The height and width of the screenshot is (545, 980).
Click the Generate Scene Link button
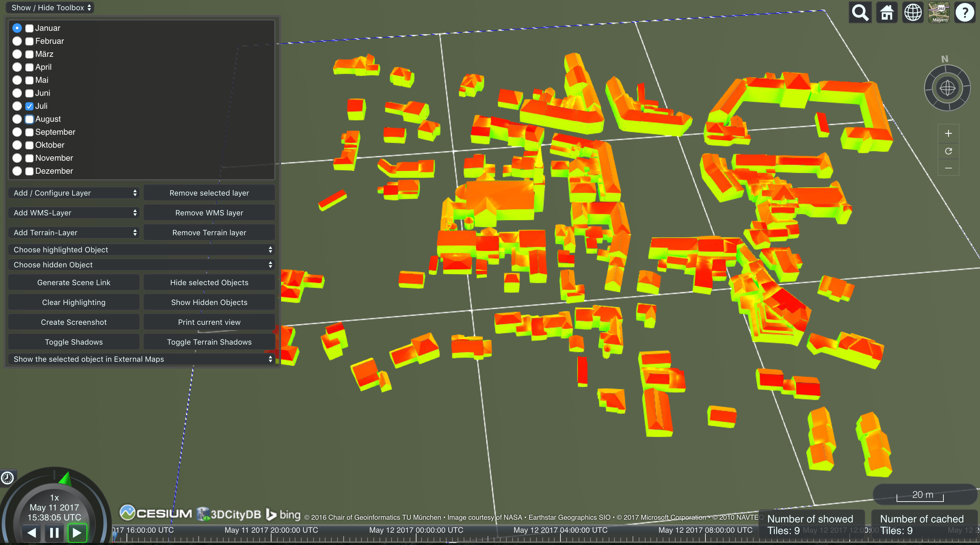74,282
